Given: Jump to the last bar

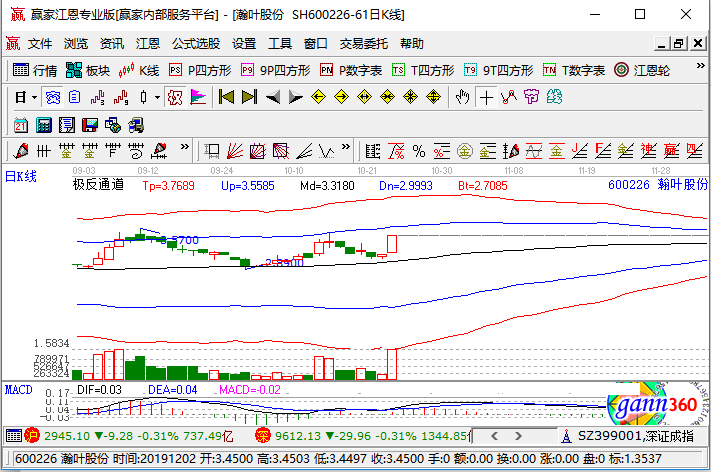Looking at the screenshot, I should (249, 97).
